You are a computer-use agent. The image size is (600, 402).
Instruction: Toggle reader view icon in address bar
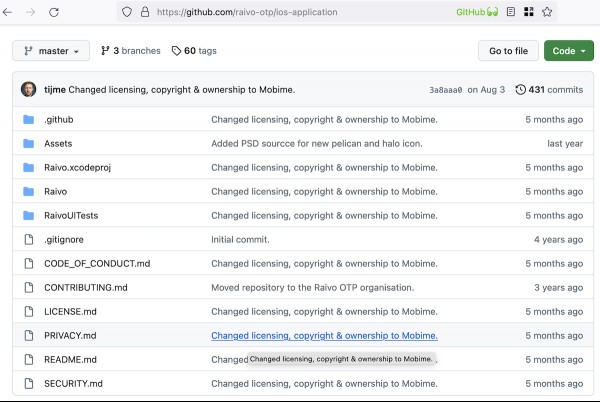(x=510, y=12)
